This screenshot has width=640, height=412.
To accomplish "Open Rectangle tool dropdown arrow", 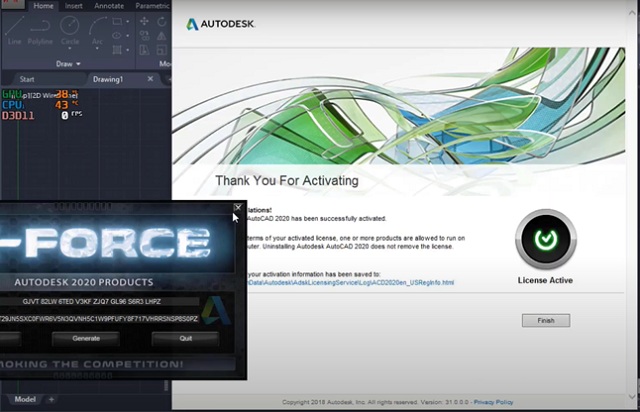I will (128, 21).
